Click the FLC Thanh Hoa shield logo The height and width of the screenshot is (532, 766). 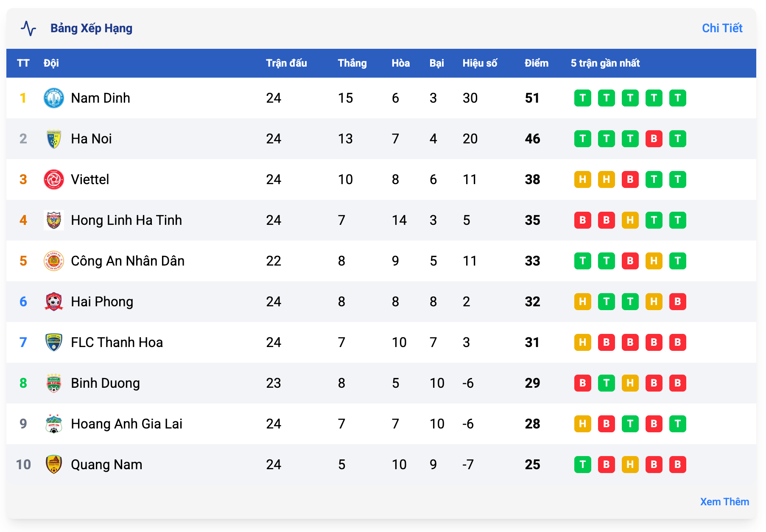pos(54,342)
